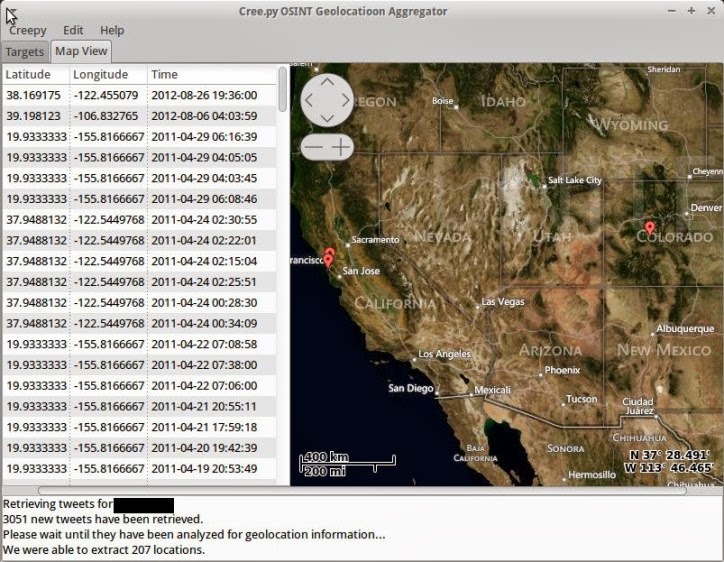Click the location list vertical scrollbar
This screenshot has width=724, height=562.
click(x=283, y=90)
